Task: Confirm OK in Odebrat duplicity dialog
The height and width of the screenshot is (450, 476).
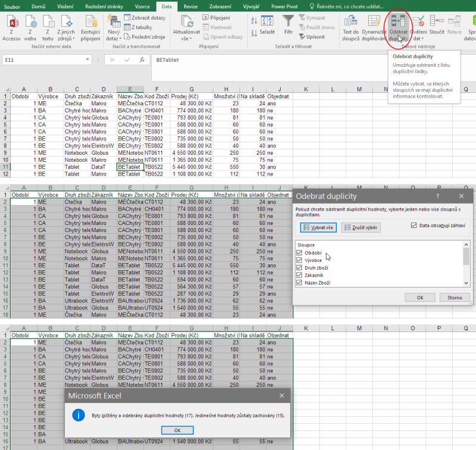Action: click(x=420, y=298)
